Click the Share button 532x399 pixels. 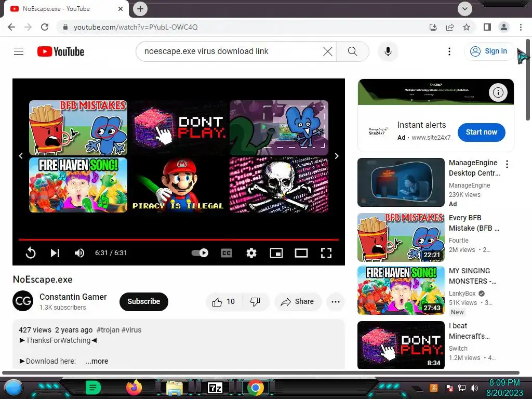[298, 302]
